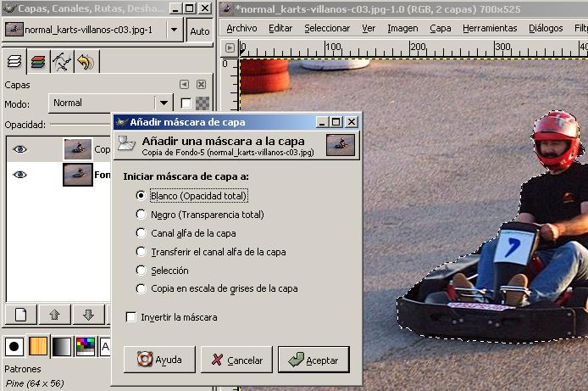Lower the layer with the down arrow
The image size is (588, 391).
[x=88, y=315]
